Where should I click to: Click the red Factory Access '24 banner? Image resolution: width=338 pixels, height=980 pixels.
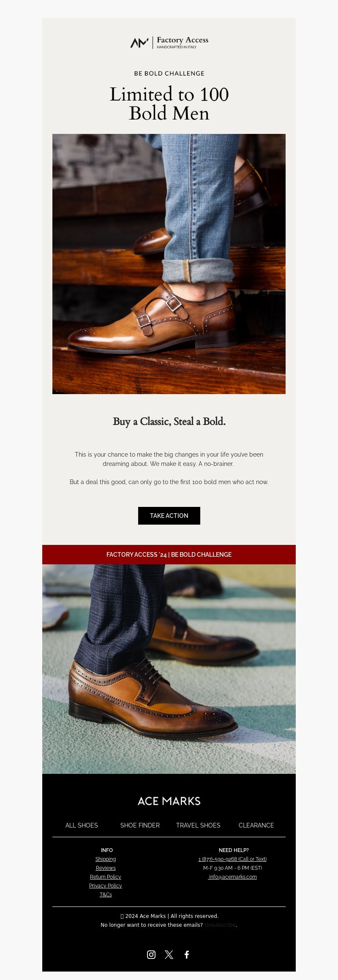pyautogui.click(x=169, y=555)
